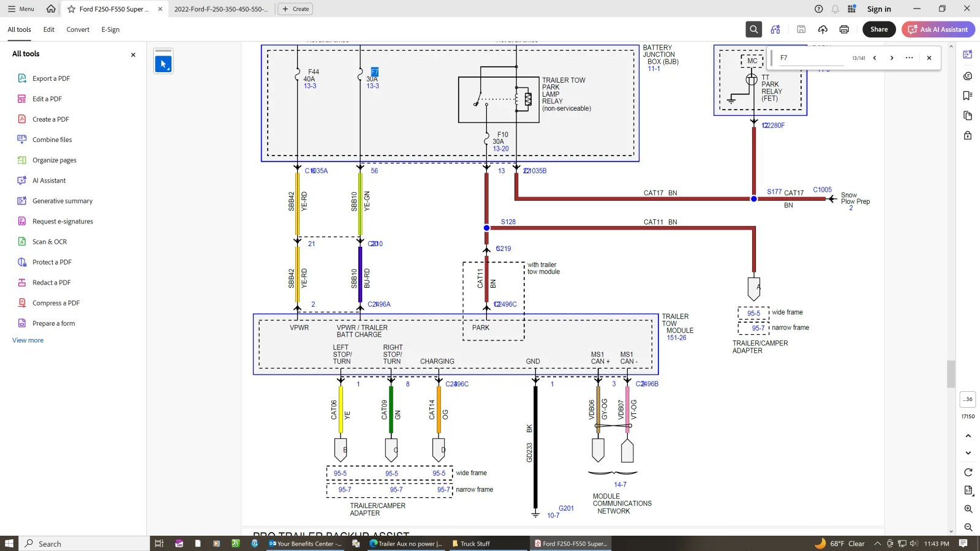The height and width of the screenshot is (551, 980).
Task: Switch to the Convert tab
Action: click(x=78, y=29)
